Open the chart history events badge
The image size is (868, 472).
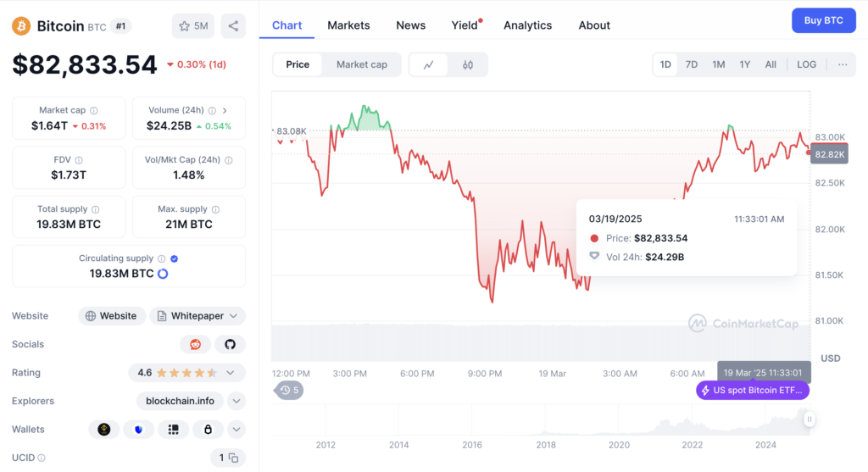289,390
